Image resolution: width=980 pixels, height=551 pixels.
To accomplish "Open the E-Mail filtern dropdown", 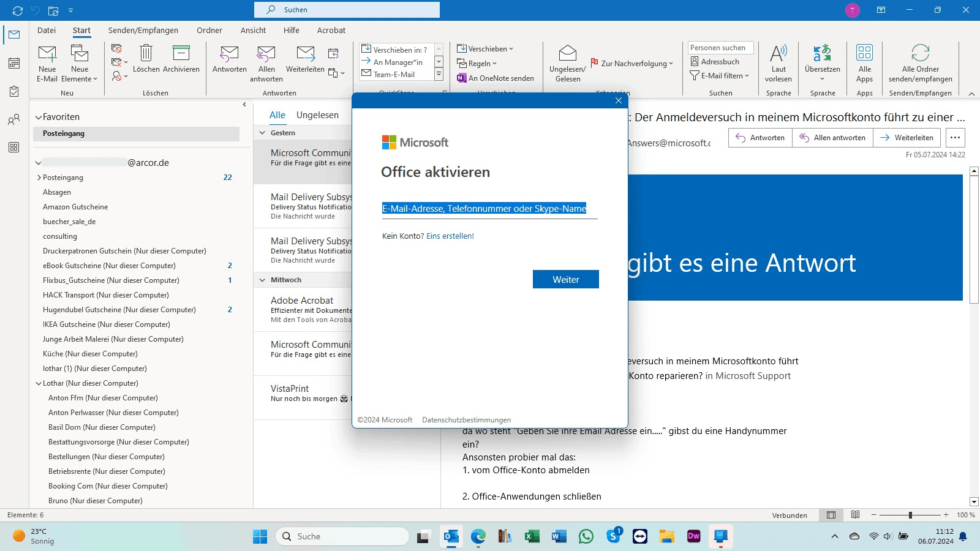I will 720,75.
